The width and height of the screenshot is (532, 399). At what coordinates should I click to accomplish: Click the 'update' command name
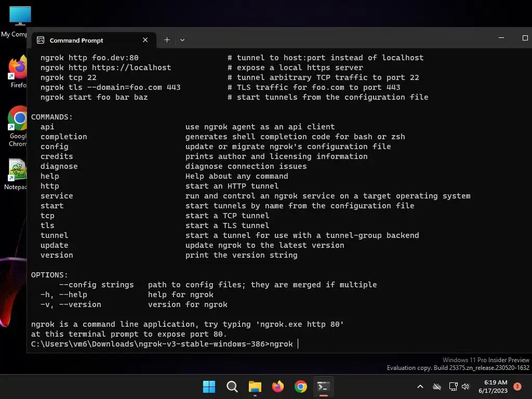(x=54, y=245)
